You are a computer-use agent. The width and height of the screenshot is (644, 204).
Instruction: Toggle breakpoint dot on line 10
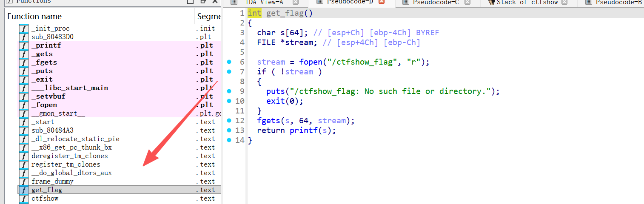click(x=229, y=101)
